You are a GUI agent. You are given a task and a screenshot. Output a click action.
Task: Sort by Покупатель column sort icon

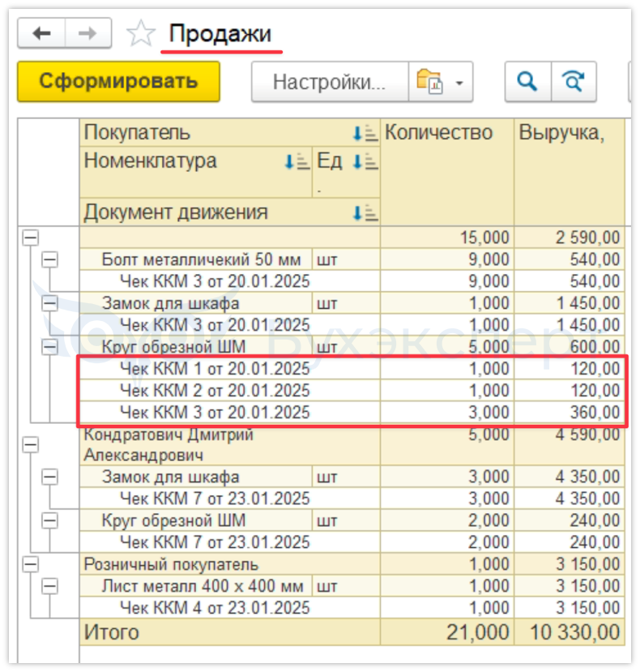(365, 133)
